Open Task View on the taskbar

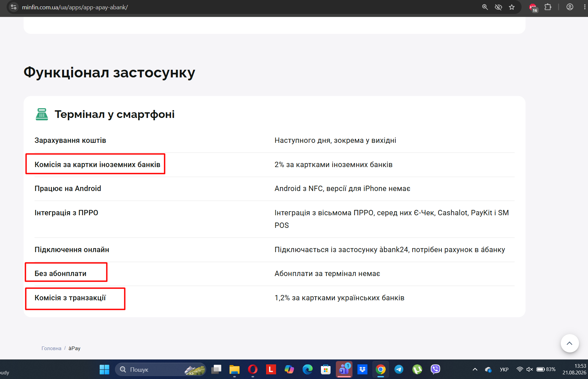(216, 369)
